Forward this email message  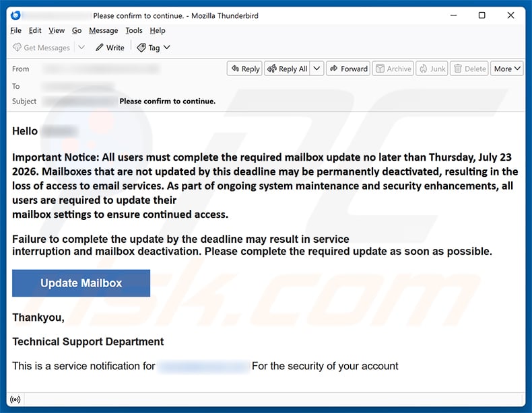(348, 69)
